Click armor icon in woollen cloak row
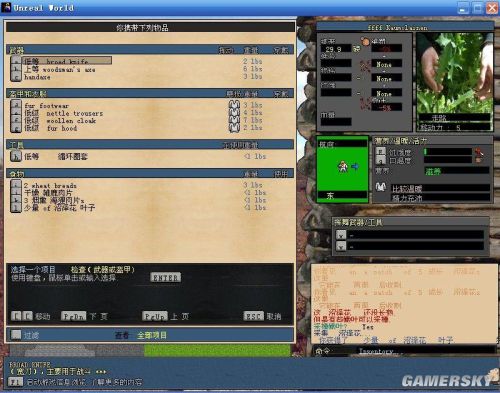The height and width of the screenshot is (393, 500). point(234,120)
